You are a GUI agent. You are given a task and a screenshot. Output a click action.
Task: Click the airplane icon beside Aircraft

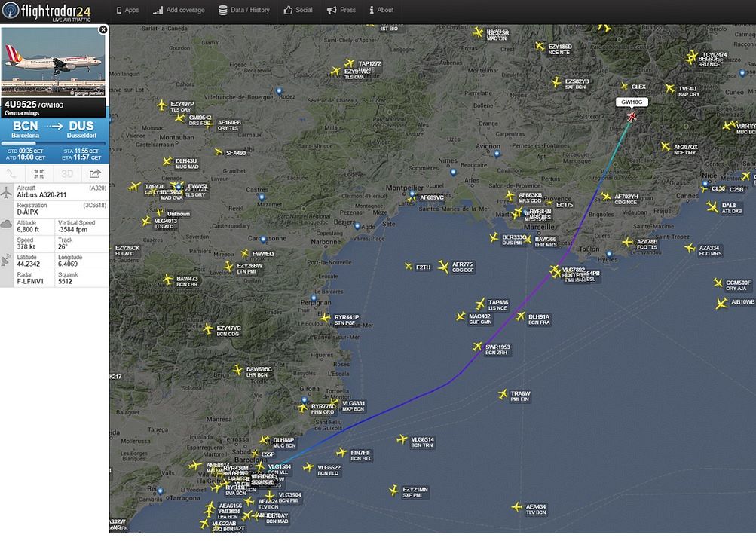6,192
